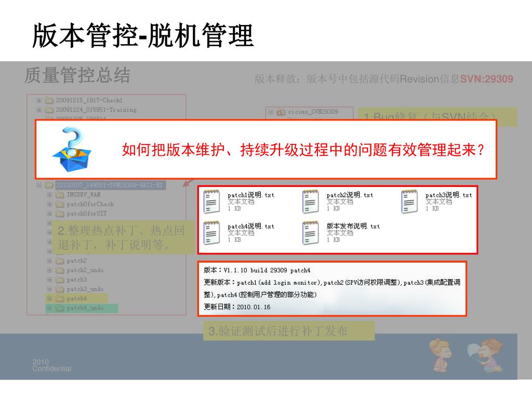This screenshot has width=532, height=399.
Task: Expand the patch2 folder node
Action: [49, 261]
